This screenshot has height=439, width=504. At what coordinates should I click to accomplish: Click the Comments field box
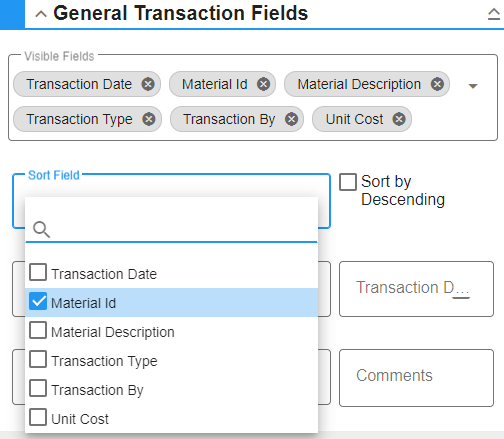point(416,378)
